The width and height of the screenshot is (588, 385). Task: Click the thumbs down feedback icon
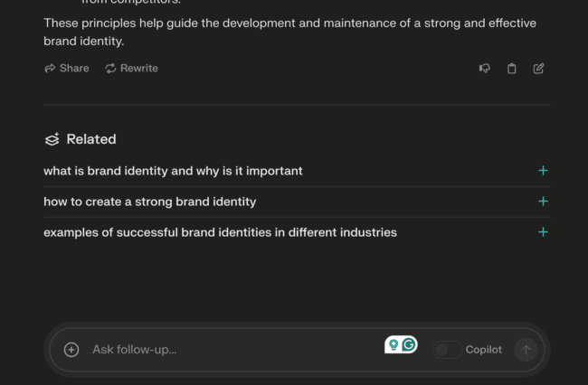click(485, 68)
